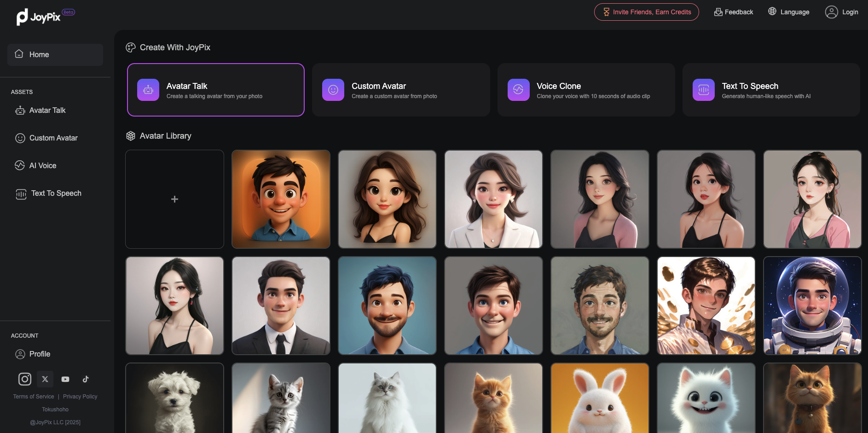Click the Home house icon
Image resolution: width=868 pixels, height=433 pixels.
point(19,54)
